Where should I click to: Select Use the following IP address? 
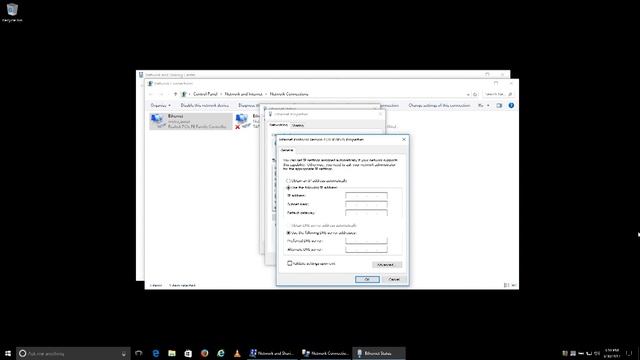pyautogui.click(x=312, y=188)
